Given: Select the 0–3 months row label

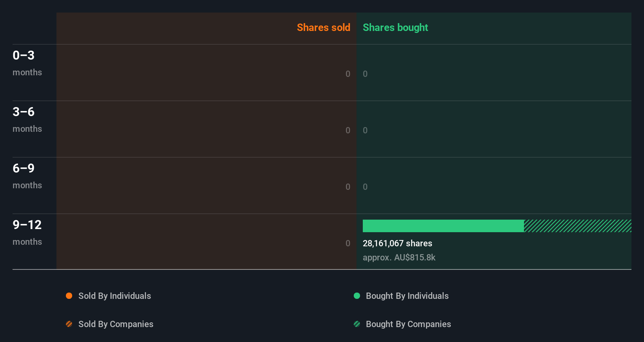Looking at the screenshot, I should pos(27,63).
